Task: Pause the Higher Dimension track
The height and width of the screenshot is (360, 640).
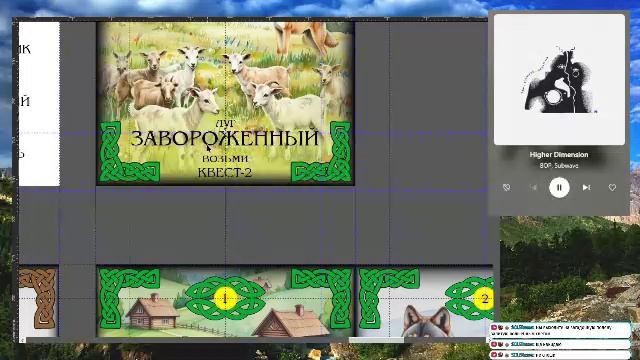Action: point(559,188)
